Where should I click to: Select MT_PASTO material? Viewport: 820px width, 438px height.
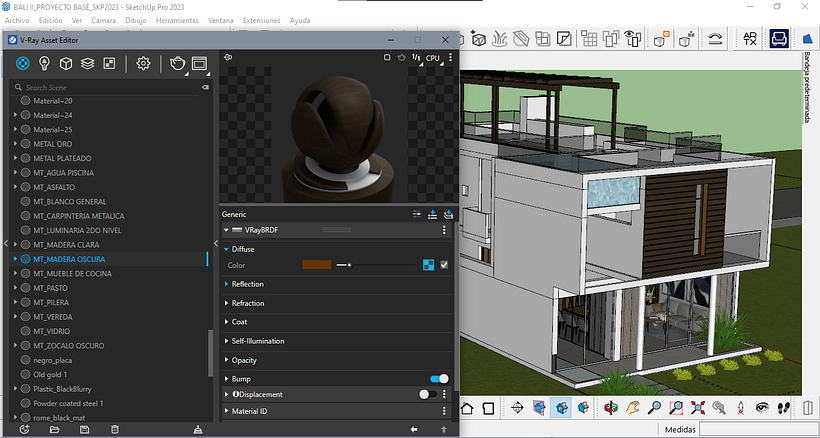(50, 288)
